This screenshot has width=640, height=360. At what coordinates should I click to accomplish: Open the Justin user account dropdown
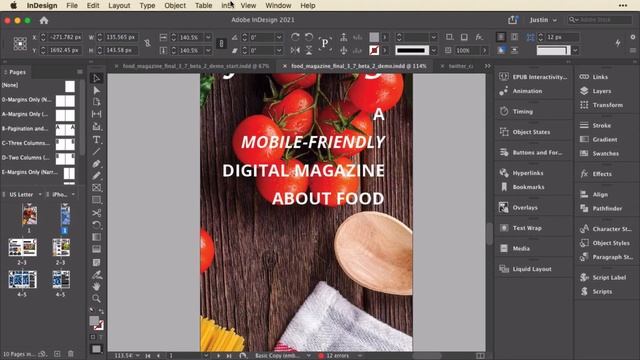(543, 20)
